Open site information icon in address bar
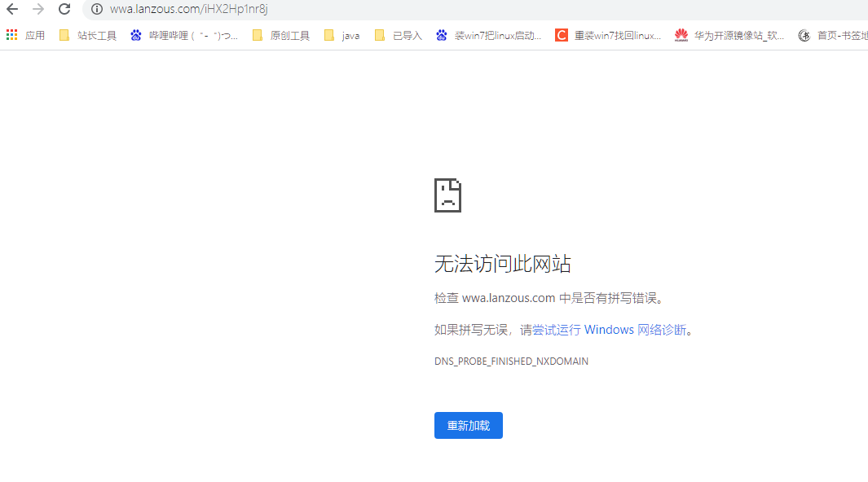The width and height of the screenshot is (868, 482). tap(96, 10)
